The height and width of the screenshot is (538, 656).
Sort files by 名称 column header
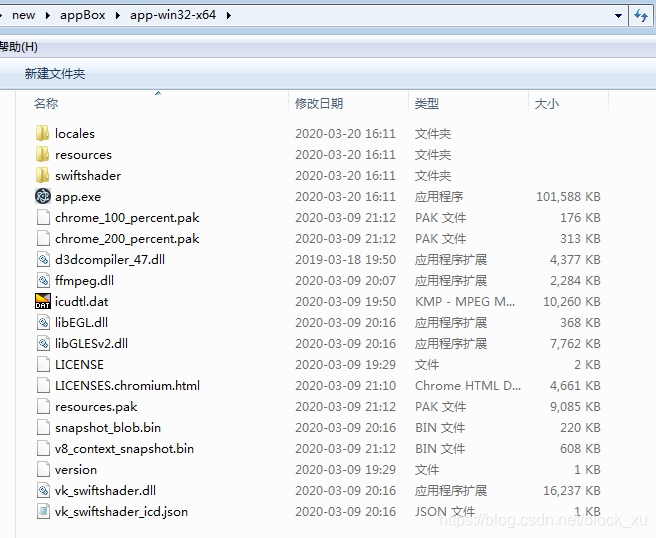coord(46,103)
